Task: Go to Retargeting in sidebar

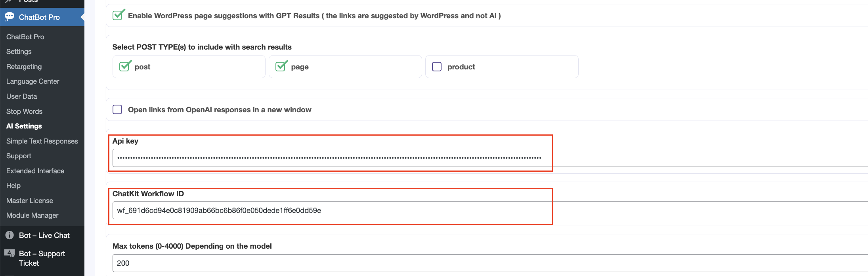Action: (24, 67)
